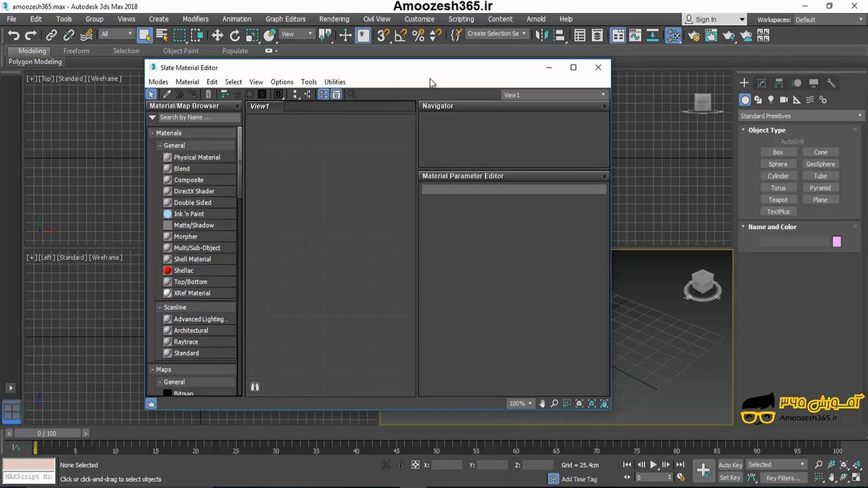Open the Rendering menu
Viewport: 868px width, 488px height.
point(334,19)
